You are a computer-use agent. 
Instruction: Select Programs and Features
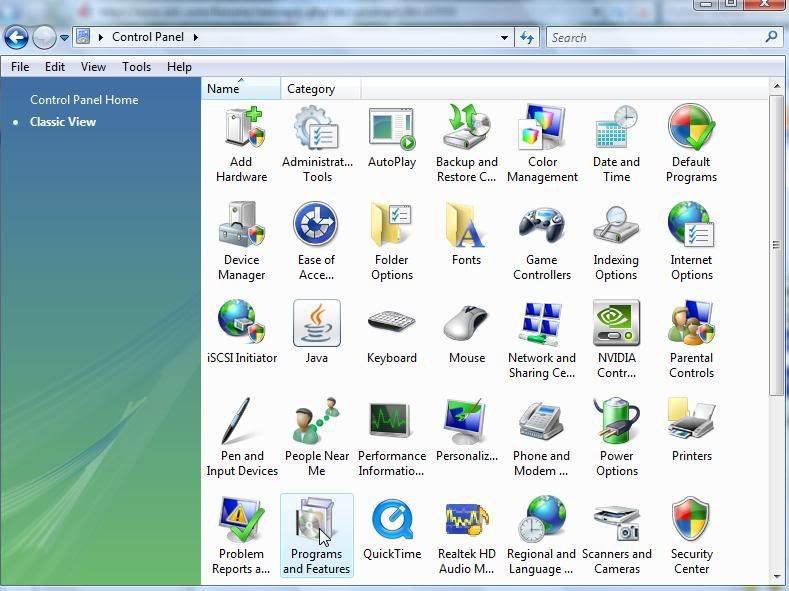click(317, 535)
